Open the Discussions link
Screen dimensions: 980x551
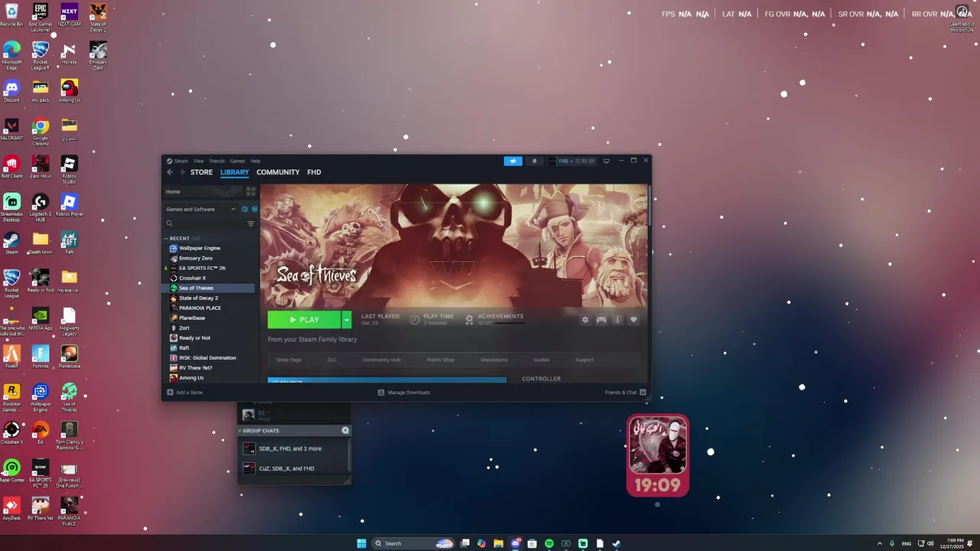tap(494, 360)
